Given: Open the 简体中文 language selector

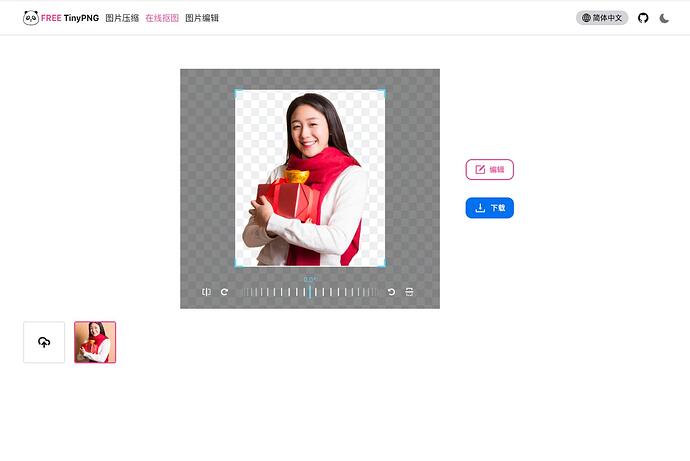Looking at the screenshot, I should (602, 18).
